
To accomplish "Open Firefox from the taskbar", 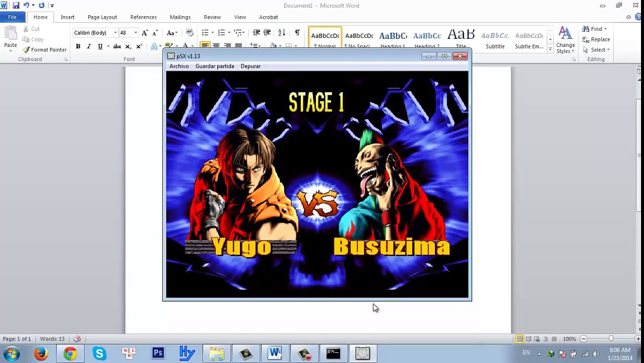I will click(x=41, y=353).
